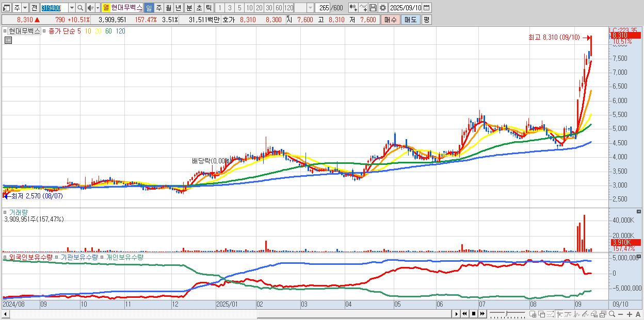This screenshot has width=644, height=320.
Task: Click the 매수 buy button
Action: [390, 20]
